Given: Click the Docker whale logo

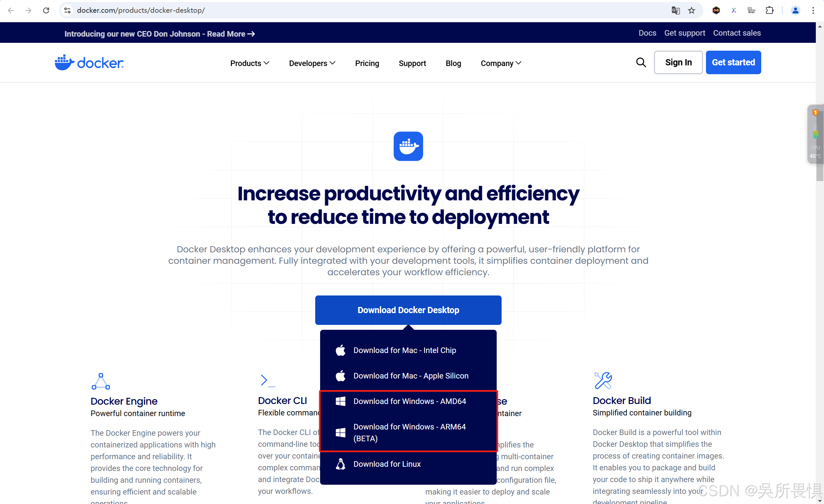Looking at the screenshot, I should tap(89, 62).
